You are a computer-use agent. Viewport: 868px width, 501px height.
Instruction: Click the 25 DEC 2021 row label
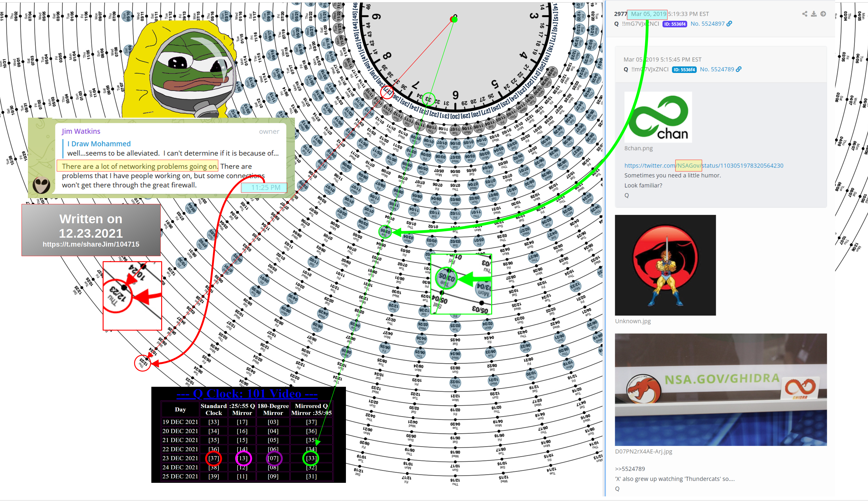pyautogui.click(x=180, y=476)
